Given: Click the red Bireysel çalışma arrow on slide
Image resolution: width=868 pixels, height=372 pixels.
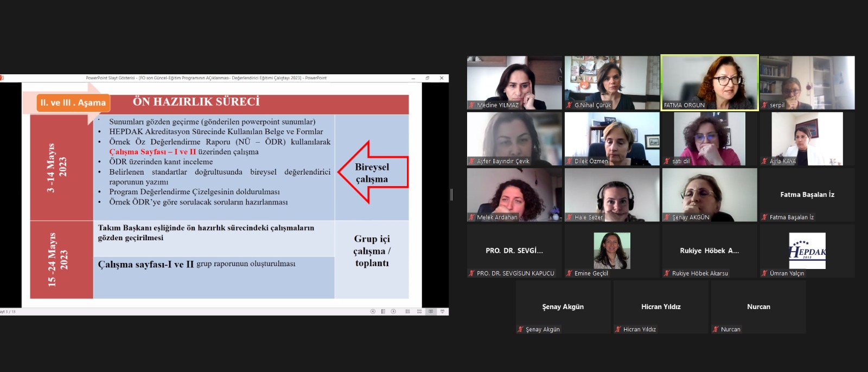Looking at the screenshot, I should click(372, 172).
